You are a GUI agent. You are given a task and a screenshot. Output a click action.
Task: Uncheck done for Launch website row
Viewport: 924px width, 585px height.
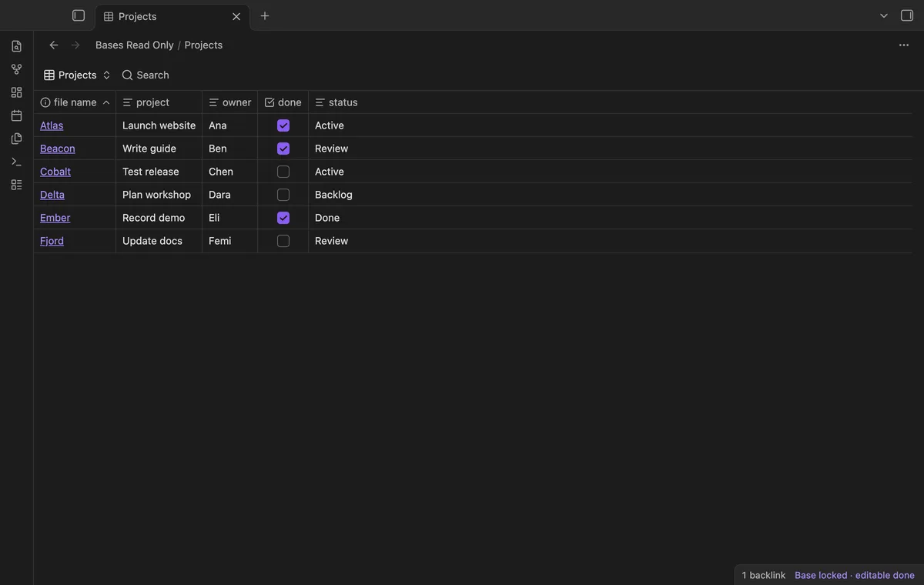click(x=283, y=125)
